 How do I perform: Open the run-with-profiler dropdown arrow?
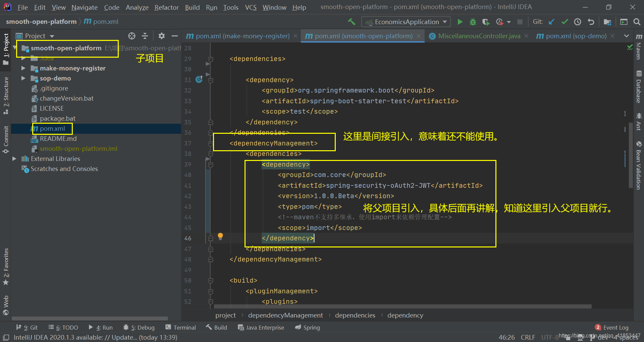509,22
